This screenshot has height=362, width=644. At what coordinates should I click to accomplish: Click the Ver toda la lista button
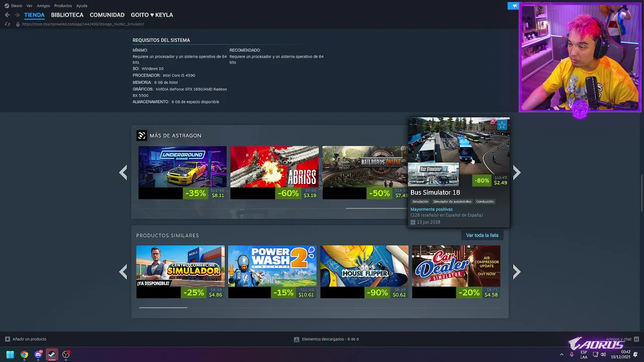point(482,235)
